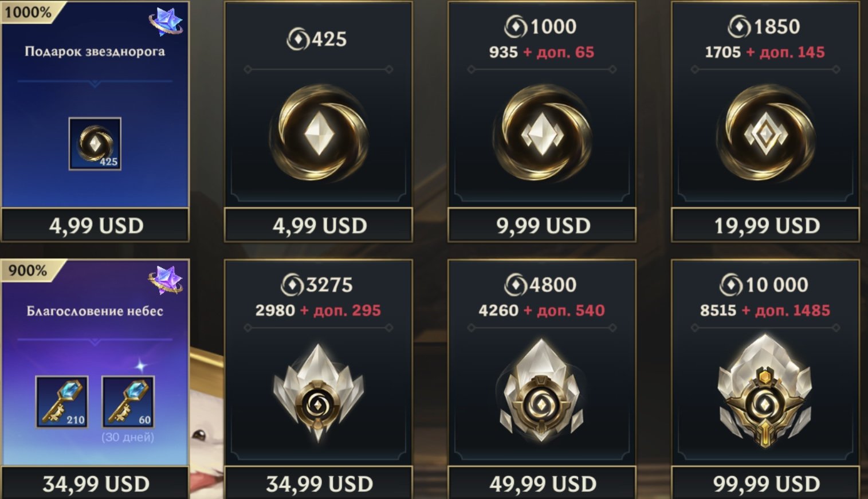The height and width of the screenshot is (499, 868).
Task: Purchase the 9,99 USD core pack
Action: pyautogui.click(x=542, y=225)
